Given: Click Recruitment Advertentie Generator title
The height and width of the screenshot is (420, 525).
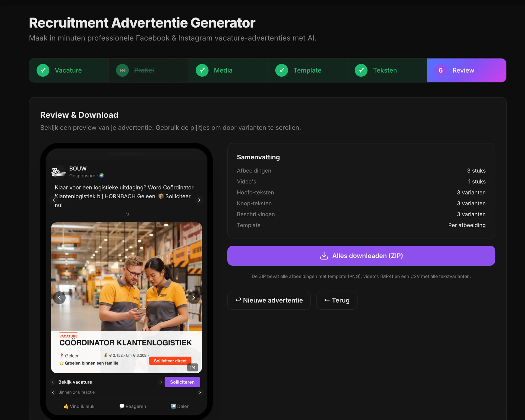Looking at the screenshot, I should click(142, 23).
